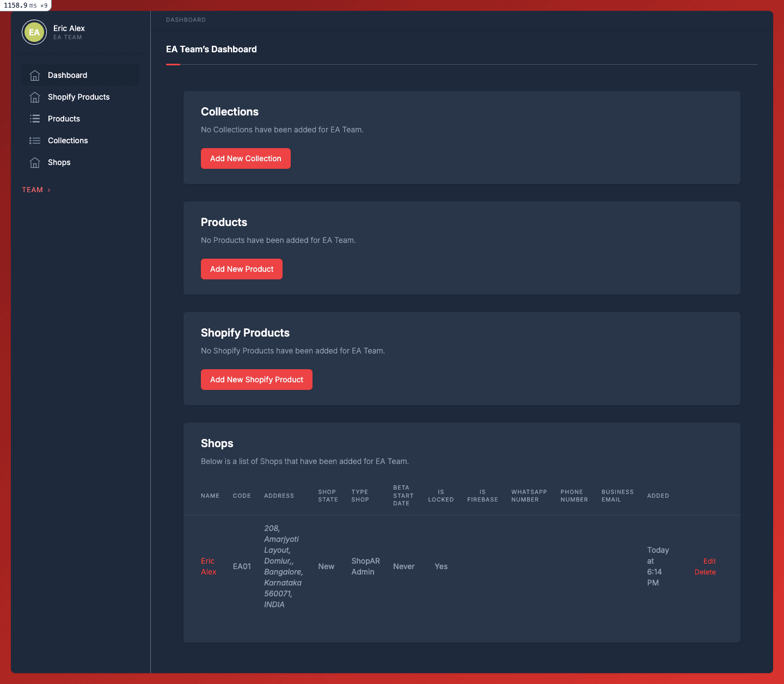Click the ADDED column header

click(658, 496)
